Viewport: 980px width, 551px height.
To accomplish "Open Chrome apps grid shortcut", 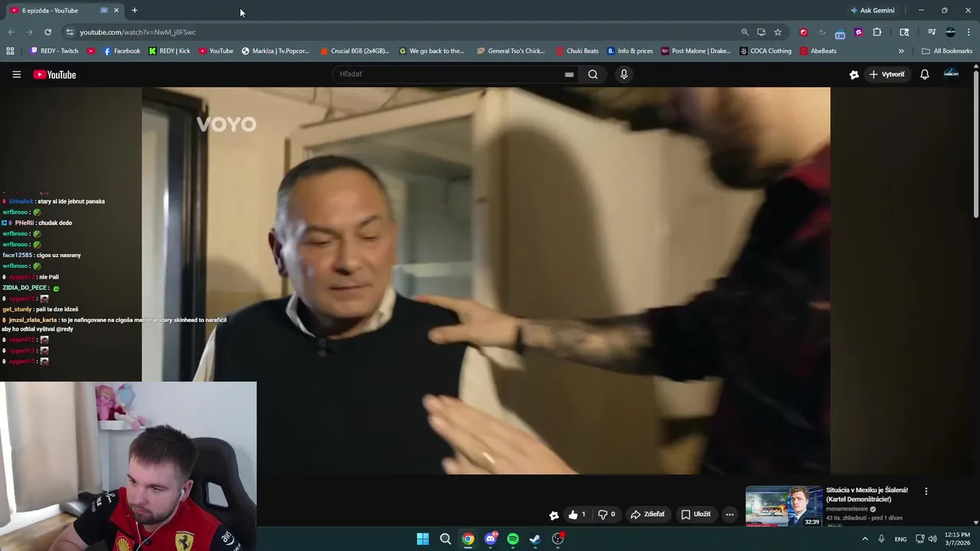I will click(10, 51).
